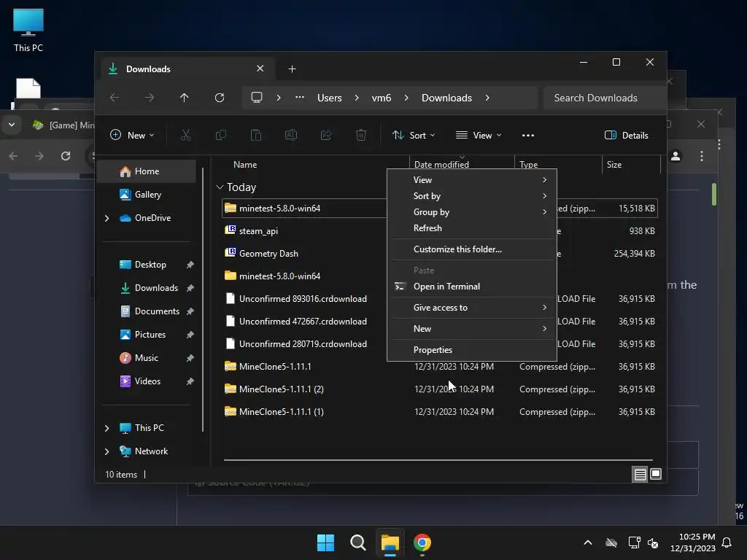The width and height of the screenshot is (747, 560).
Task: Open the See more ellipsis menu
Action: pos(528,135)
